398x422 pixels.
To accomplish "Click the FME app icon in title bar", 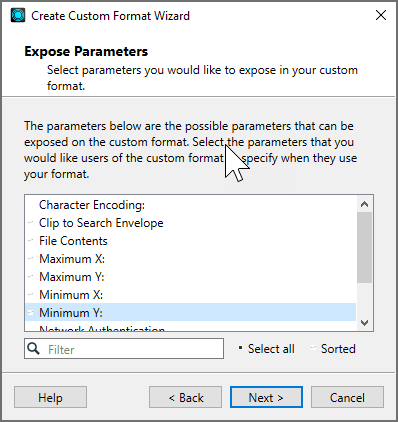I will [x=18, y=16].
